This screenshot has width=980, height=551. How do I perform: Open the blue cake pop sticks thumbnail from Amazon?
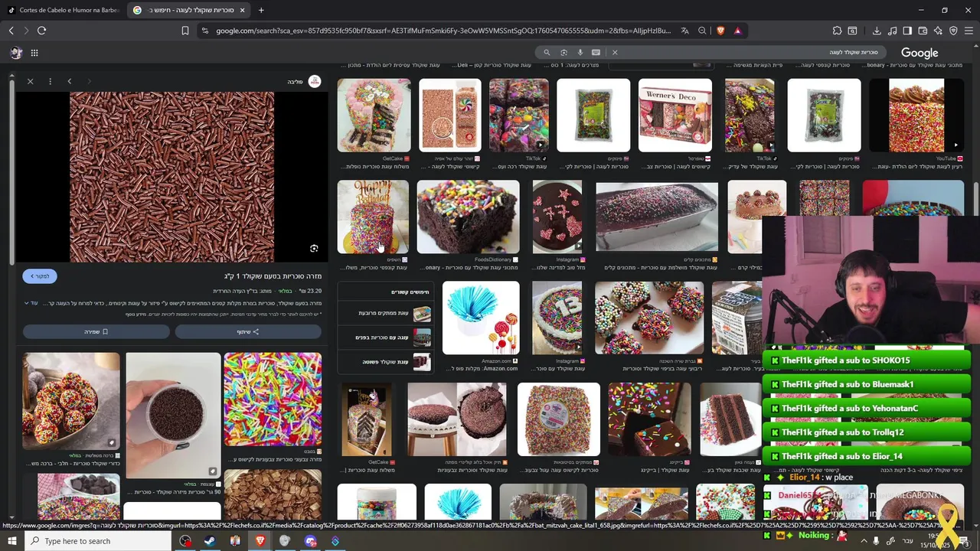point(480,318)
